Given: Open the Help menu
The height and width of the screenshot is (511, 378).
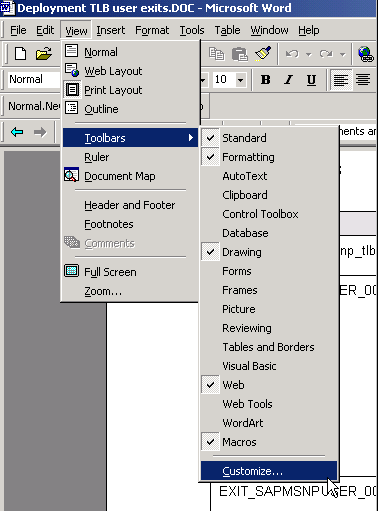Looking at the screenshot, I should coord(309,30).
